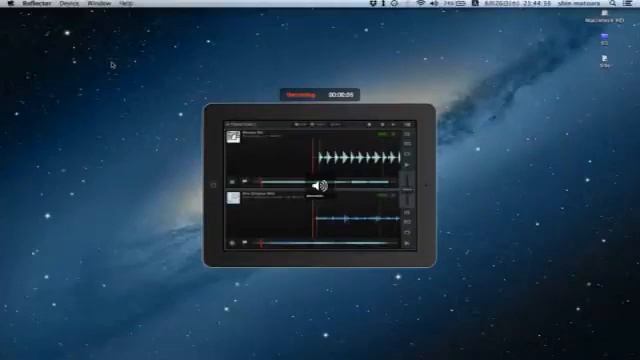
Task: Open the Device menu
Action: click(x=69, y=3)
